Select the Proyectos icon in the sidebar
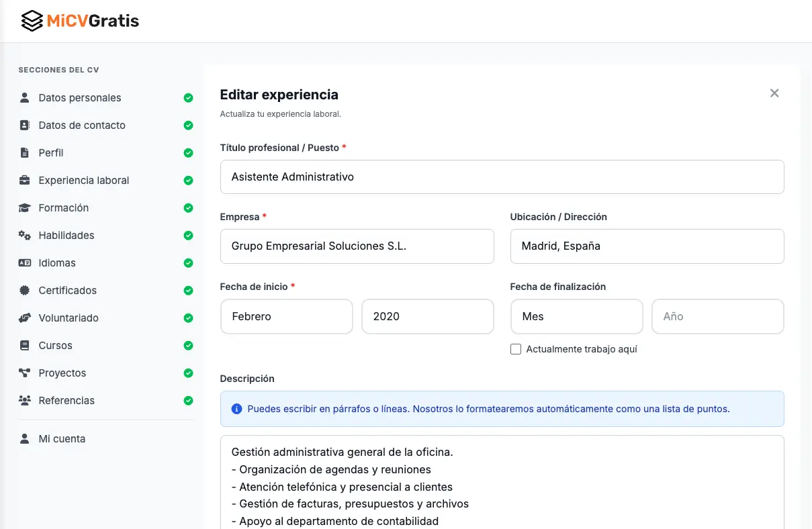 [24, 373]
